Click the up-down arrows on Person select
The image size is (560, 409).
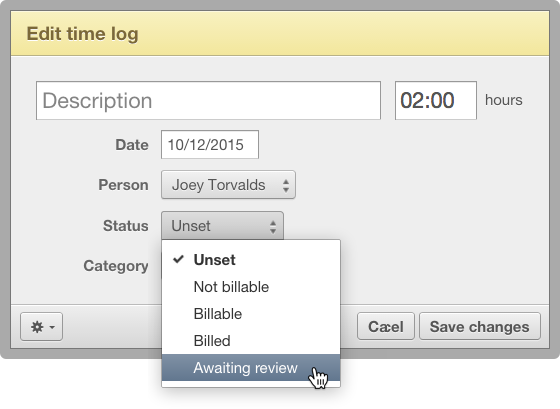click(x=286, y=185)
